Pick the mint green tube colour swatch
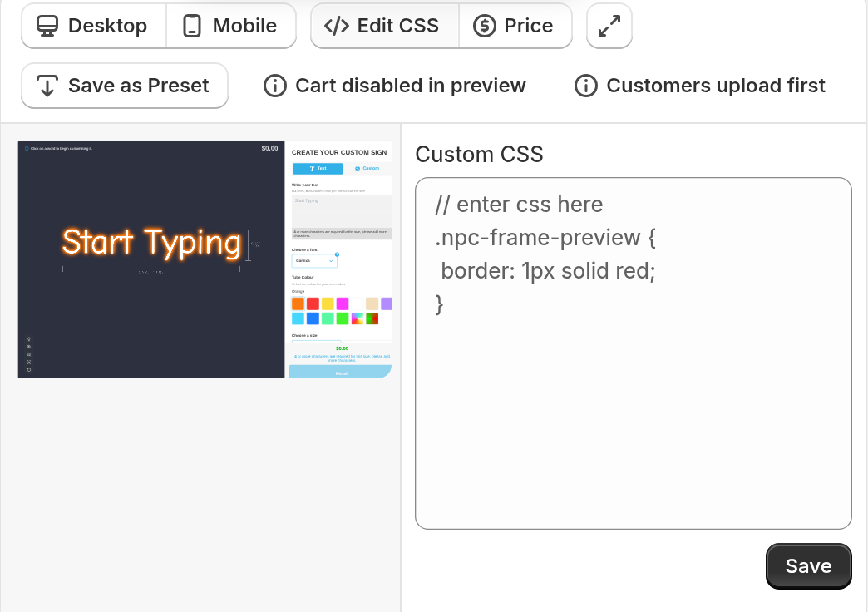The image size is (868, 612). (x=328, y=318)
